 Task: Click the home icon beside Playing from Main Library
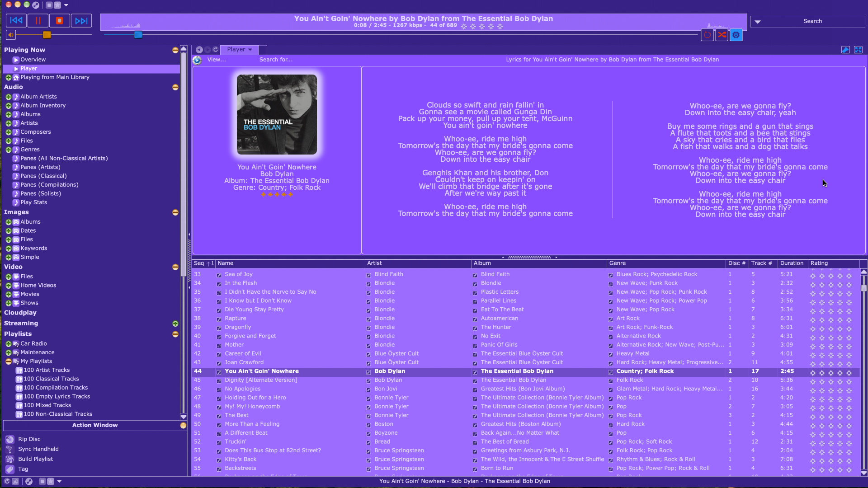coord(16,78)
